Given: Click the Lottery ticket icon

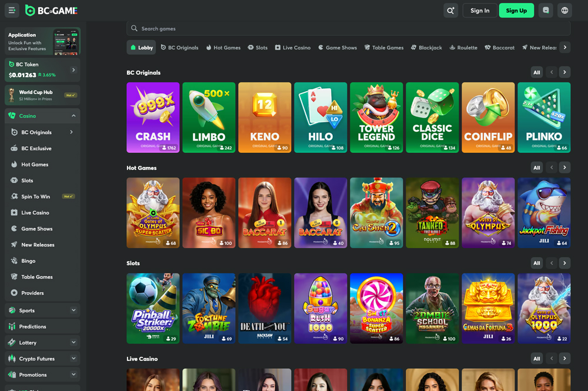Looking at the screenshot, I should [x=12, y=343].
